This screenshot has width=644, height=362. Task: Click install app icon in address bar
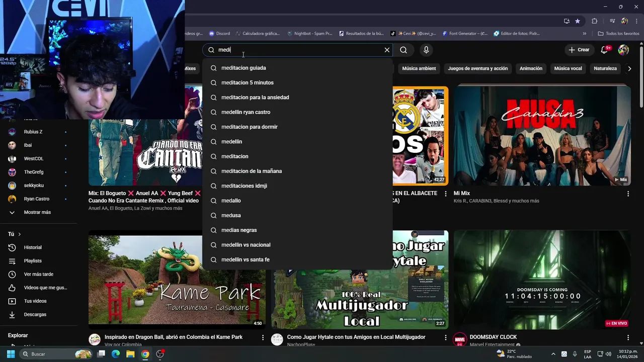click(567, 21)
